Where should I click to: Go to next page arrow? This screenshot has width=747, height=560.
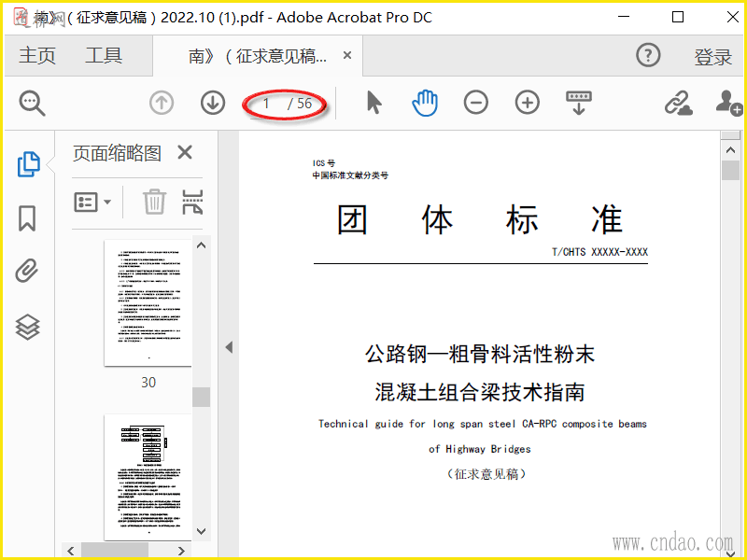(x=213, y=103)
